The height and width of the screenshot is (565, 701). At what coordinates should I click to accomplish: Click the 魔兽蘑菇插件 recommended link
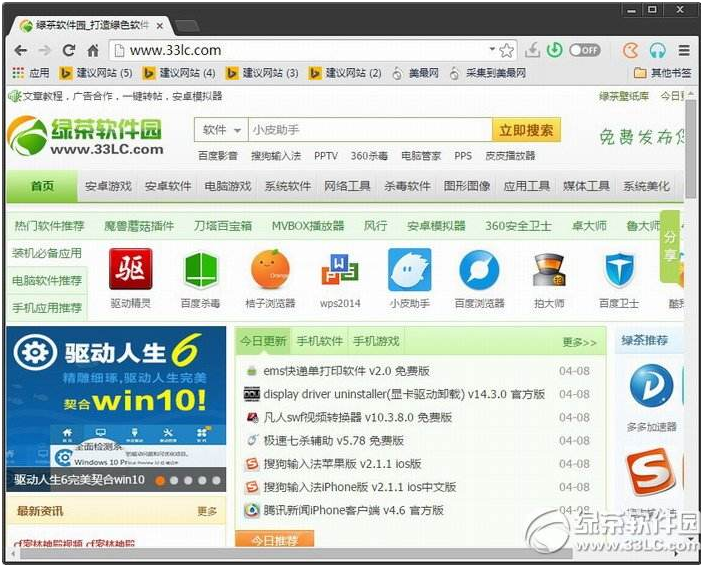[x=139, y=226]
